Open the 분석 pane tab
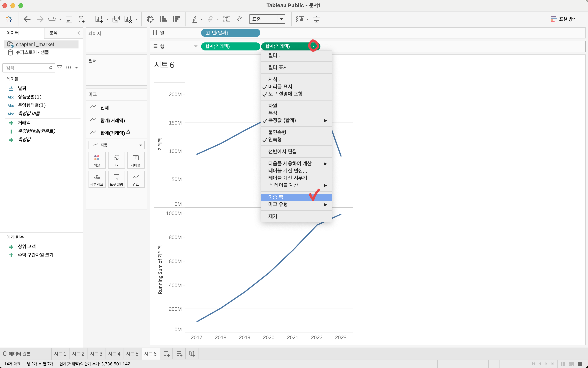Image resolution: width=588 pixels, height=368 pixels. pos(53,33)
